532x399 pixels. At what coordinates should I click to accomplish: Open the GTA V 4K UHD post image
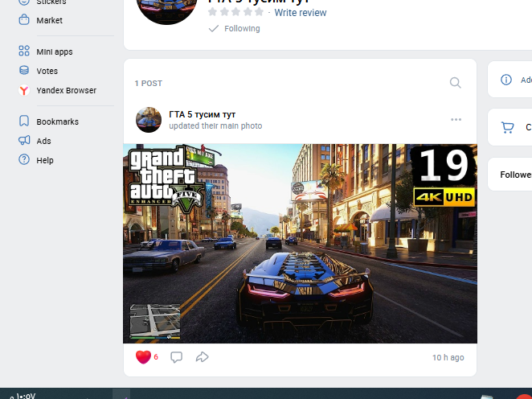pyautogui.click(x=300, y=244)
